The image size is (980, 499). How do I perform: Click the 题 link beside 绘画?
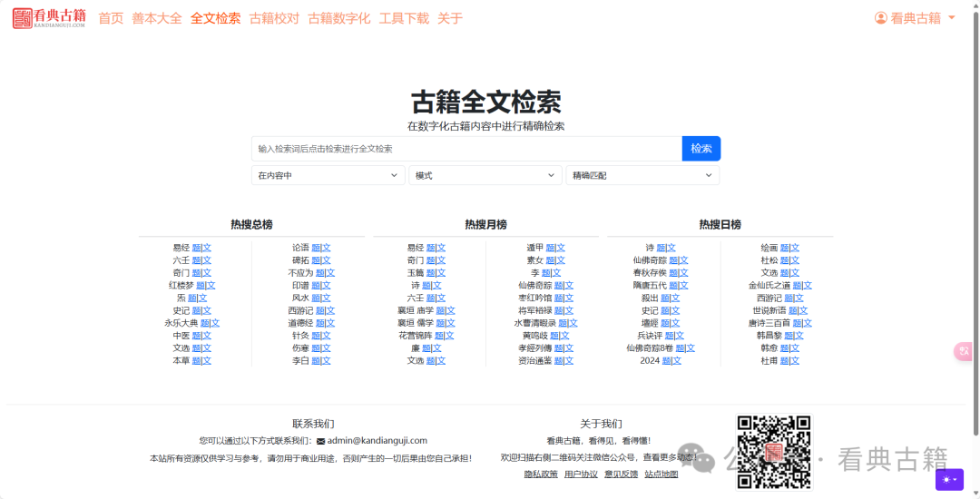click(x=784, y=248)
